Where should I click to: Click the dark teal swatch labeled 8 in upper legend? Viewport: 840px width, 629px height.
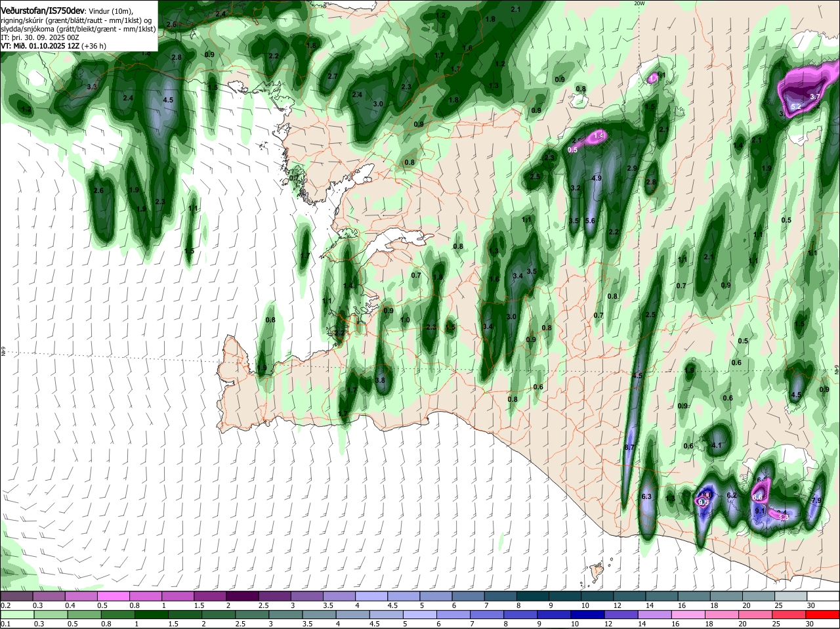[x=533, y=596]
